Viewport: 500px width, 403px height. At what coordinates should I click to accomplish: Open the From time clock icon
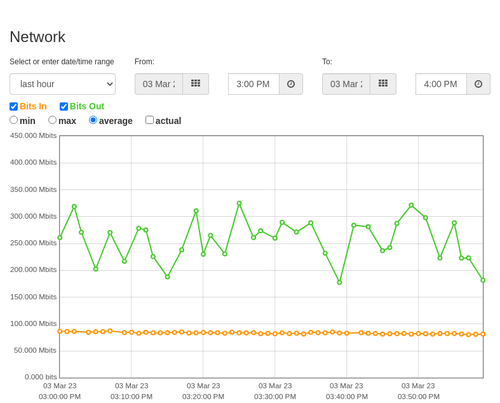[x=291, y=84]
